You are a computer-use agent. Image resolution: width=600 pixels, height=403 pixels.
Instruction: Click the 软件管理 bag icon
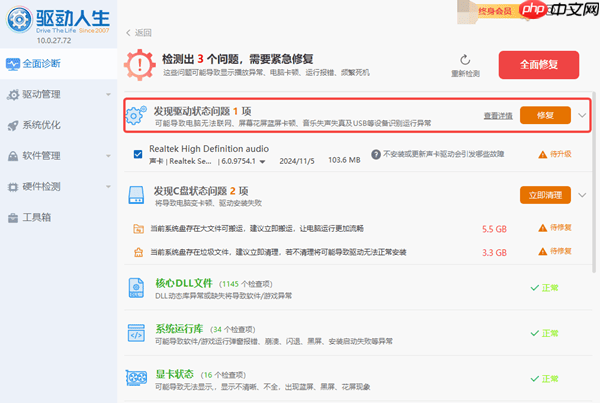tap(13, 156)
